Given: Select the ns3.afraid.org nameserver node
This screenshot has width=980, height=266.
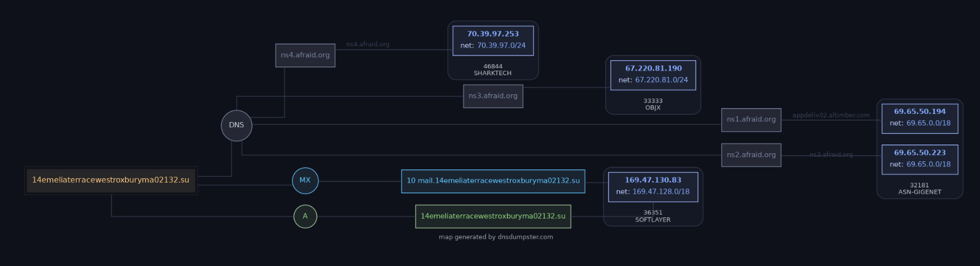Looking at the screenshot, I should click(x=493, y=96).
